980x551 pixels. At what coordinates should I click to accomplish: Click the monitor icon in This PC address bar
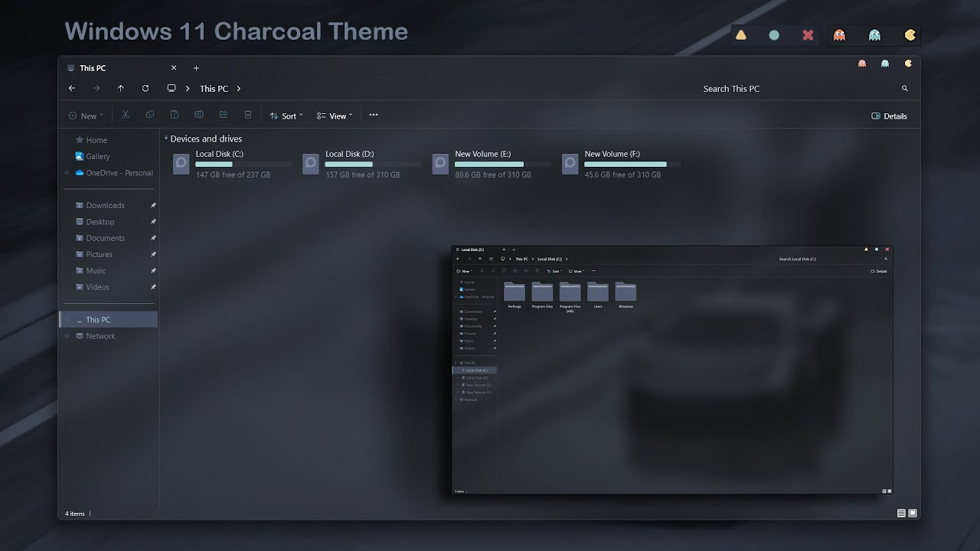coord(171,88)
